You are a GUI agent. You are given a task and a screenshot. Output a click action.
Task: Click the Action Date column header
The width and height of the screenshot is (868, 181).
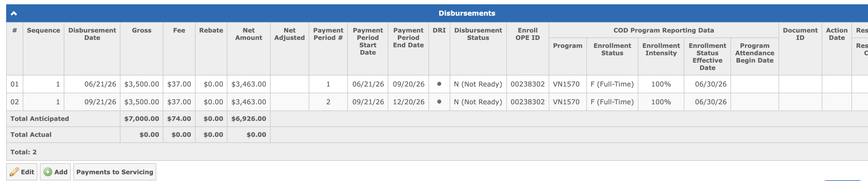pos(836,34)
